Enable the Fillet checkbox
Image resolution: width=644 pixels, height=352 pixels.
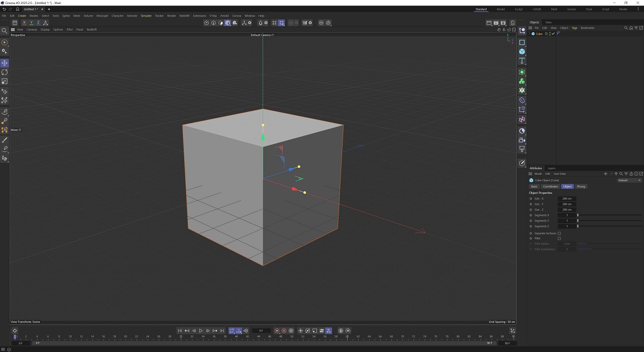tap(559, 238)
